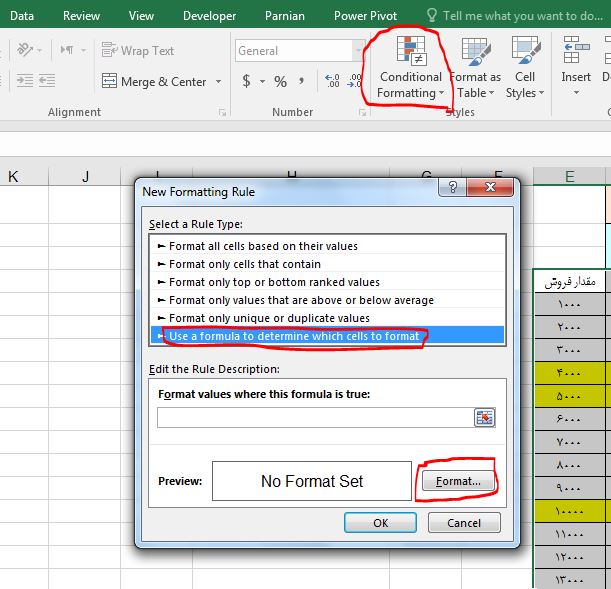
Task: Cancel the New Formatting Rule dialog
Action: tap(464, 522)
